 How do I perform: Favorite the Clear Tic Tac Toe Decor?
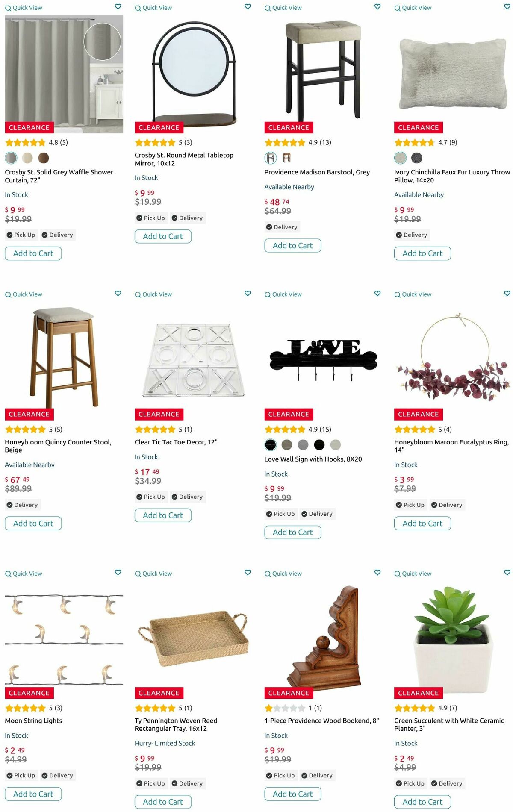tap(248, 294)
